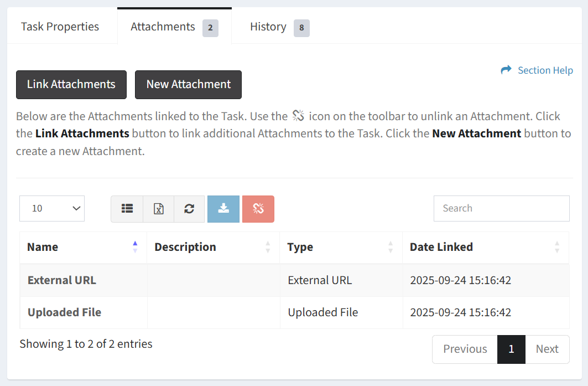The height and width of the screenshot is (386, 588).
Task: Sort by Date Linked column arrows
Action: [x=557, y=247]
